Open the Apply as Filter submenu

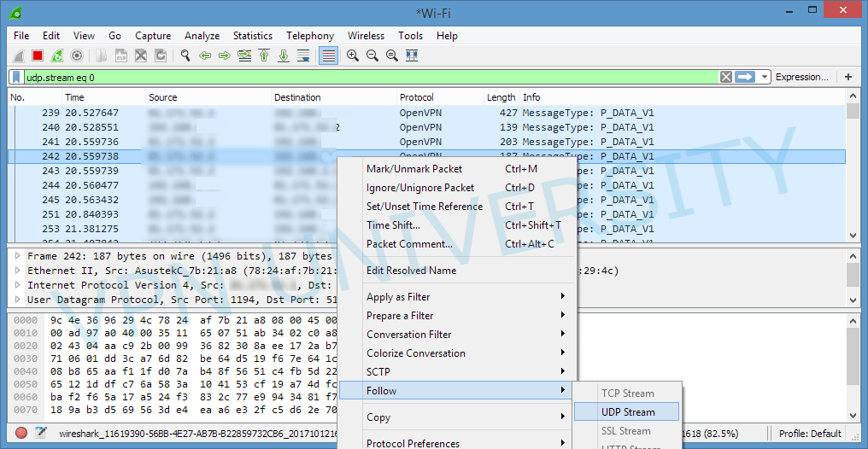457,297
